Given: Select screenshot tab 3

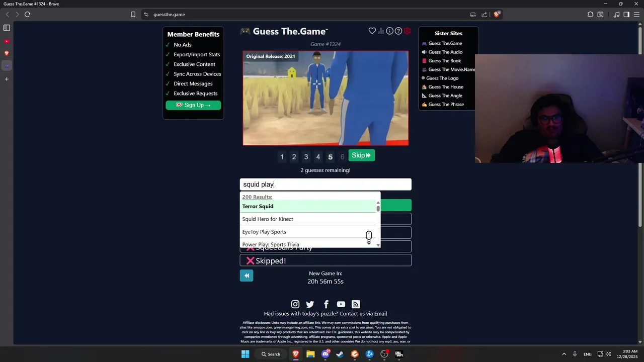Looking at the screenshot, I should pyautogui.click(x=306, y=157).
